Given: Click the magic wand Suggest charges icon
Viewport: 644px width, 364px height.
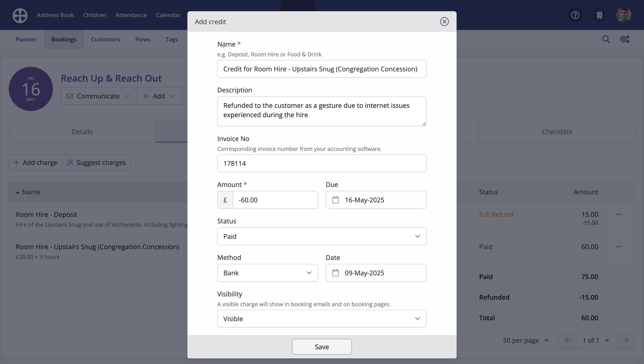Looking at the screenshot, I should [x=70, y=163].
